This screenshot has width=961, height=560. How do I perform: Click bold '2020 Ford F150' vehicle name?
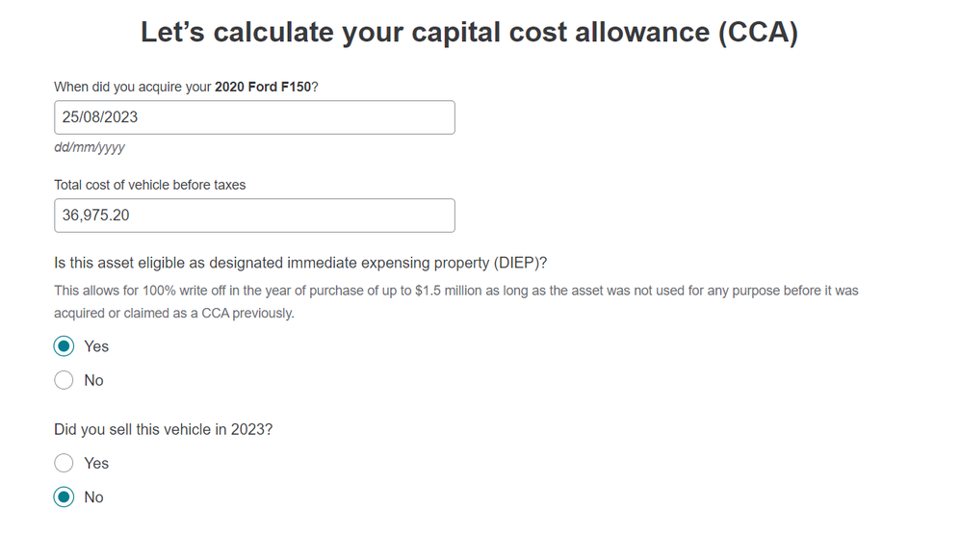[x=263, y=87]
